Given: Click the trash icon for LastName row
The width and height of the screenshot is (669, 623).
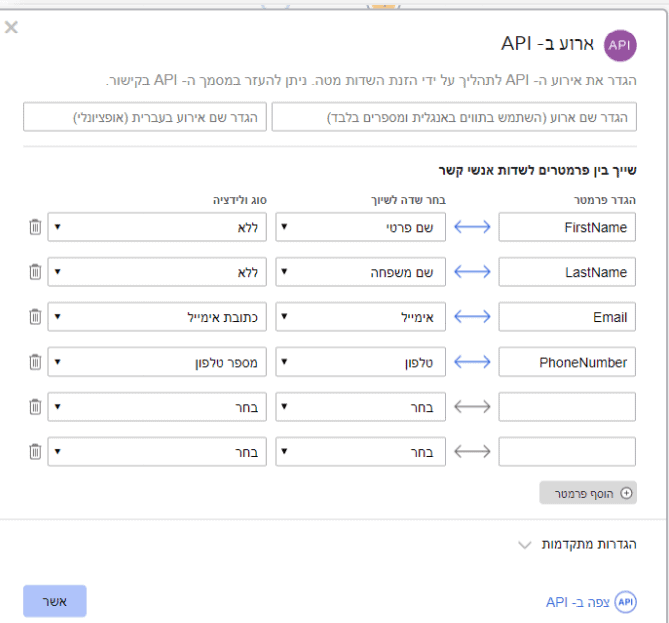Looking at the screenshot, I should 35,272.
